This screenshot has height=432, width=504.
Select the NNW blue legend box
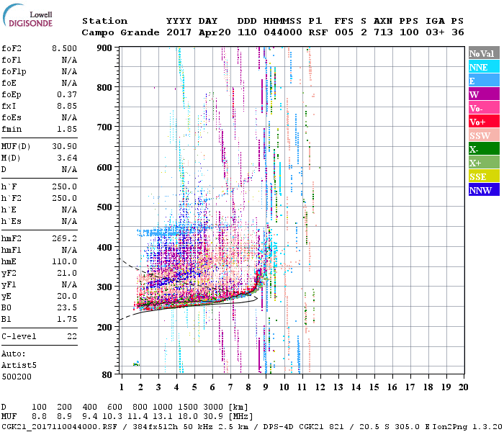[484, 190]
